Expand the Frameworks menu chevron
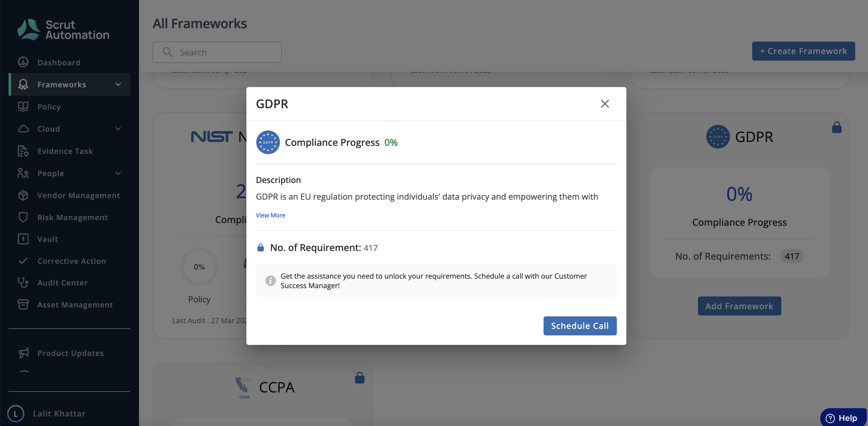The height and width of the screenshot is (426, 868). click(118, 84)
